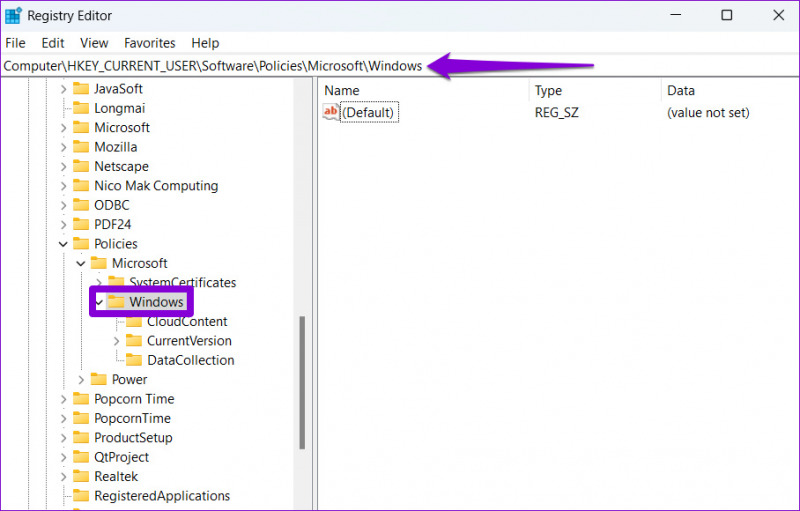Click the tree pane vertical scrollbar thumb
Screen dimensions: 800x511
[x=302, y=382]
